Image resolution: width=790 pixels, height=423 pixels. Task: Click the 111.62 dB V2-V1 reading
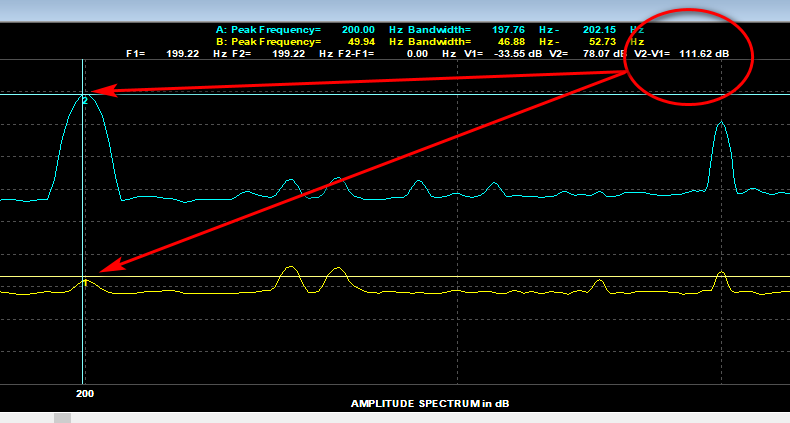(x=704, y=54)
